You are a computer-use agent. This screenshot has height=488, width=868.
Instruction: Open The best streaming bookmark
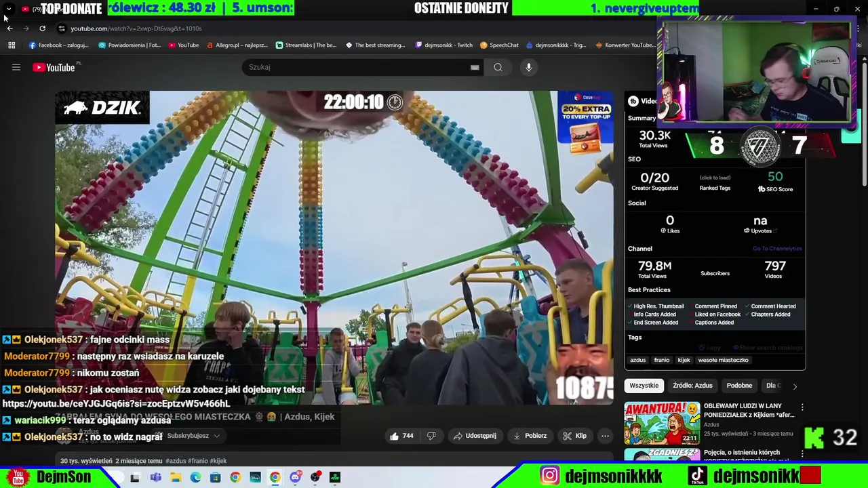point(375,45)
